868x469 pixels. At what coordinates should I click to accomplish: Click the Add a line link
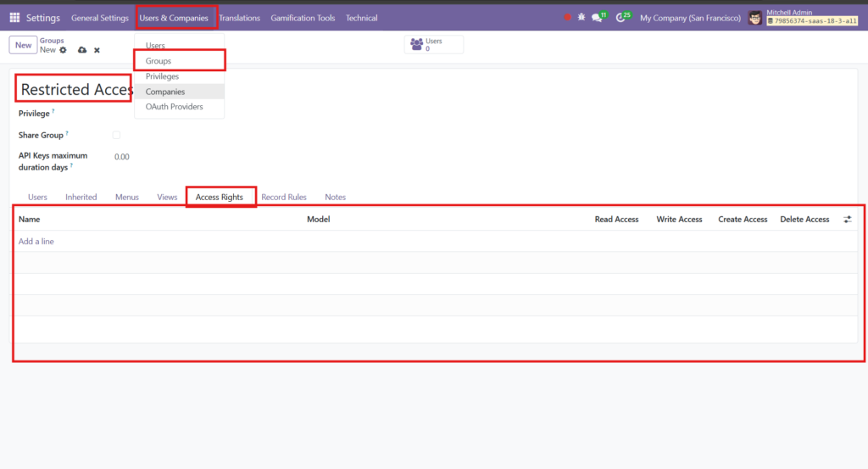36,242
